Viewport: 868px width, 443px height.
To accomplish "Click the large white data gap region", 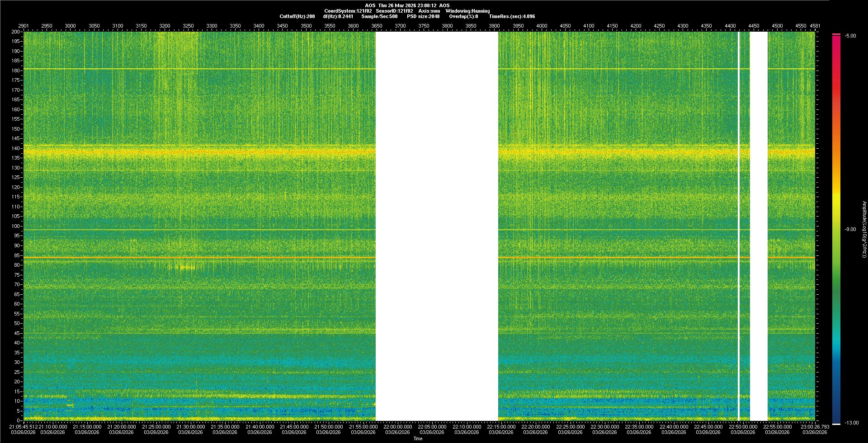I will 437,226.
